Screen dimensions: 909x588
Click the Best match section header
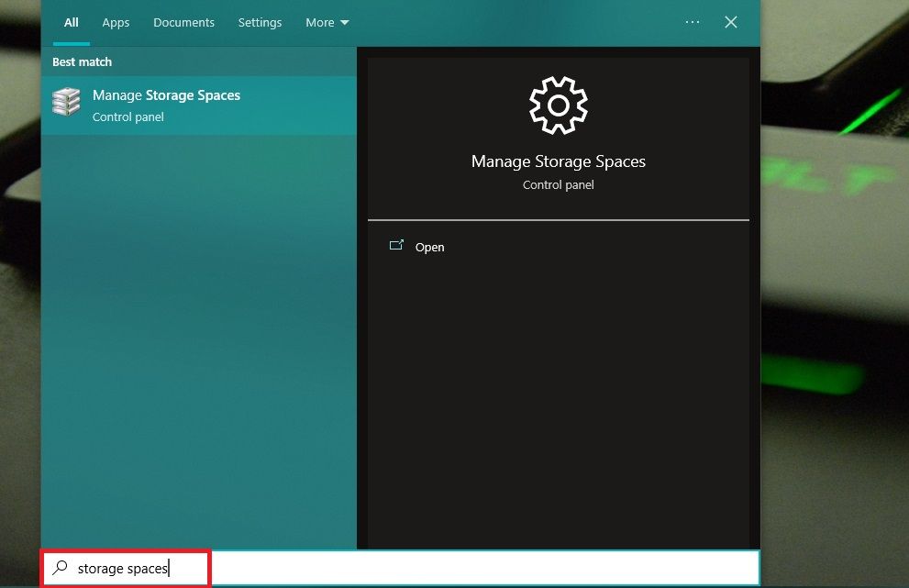[x=82, y=61]
